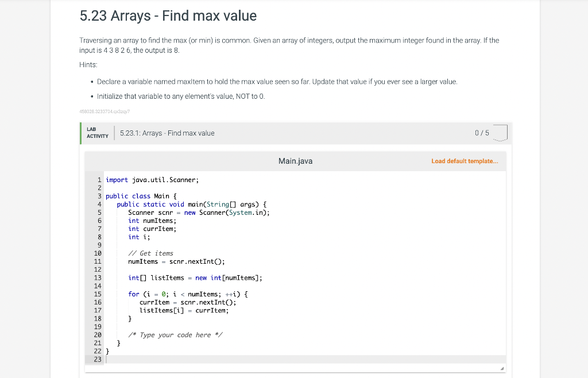Click the editor resize handle corner
Image resolution: width=588 pixels, height=378 pixels.
tap(502, 369)
